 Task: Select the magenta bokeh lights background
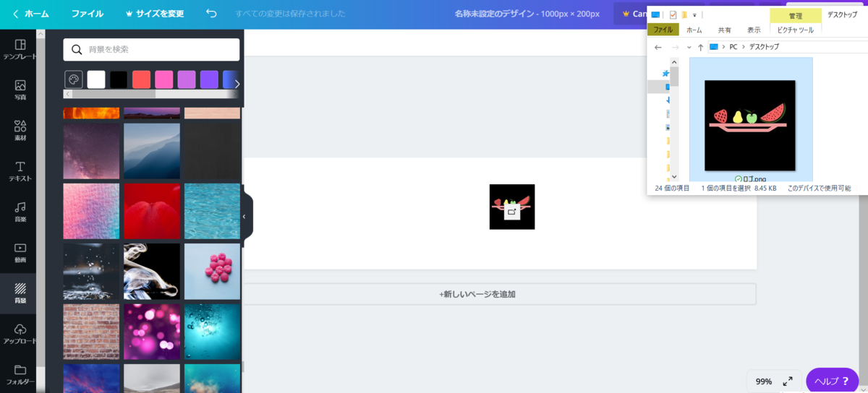(152, 332)
